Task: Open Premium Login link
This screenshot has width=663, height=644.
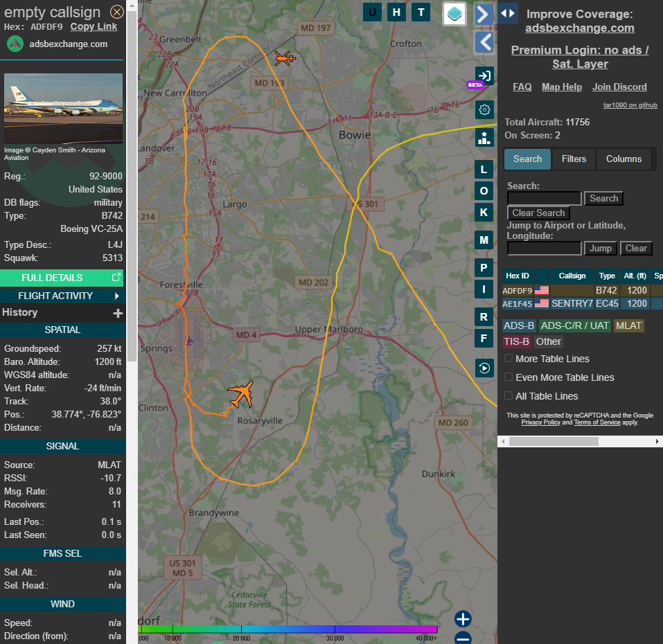Action: [580, 57]
